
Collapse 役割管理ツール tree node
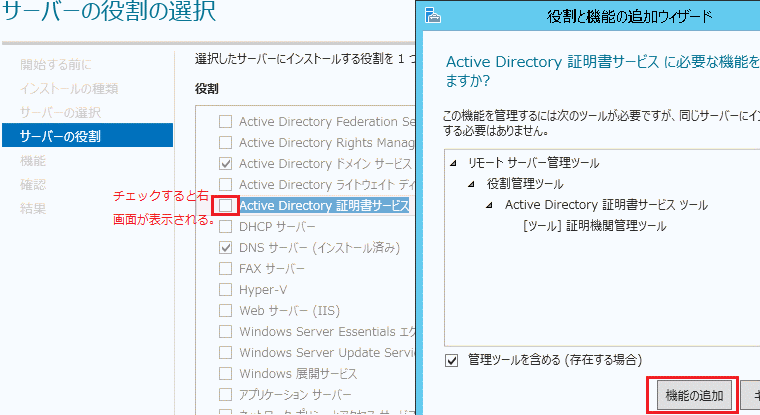[471, 184]
